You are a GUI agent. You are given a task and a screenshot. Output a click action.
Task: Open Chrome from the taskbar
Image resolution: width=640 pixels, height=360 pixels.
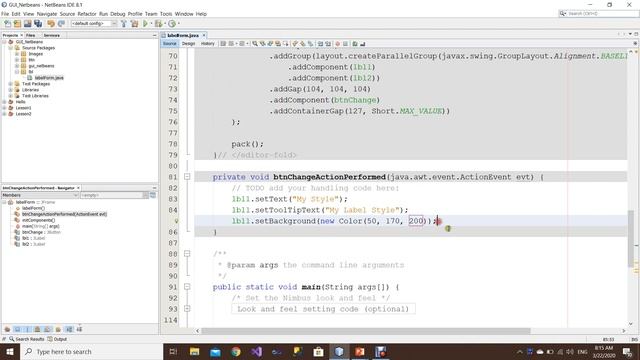pyautogui.click(x=236, y=351)
